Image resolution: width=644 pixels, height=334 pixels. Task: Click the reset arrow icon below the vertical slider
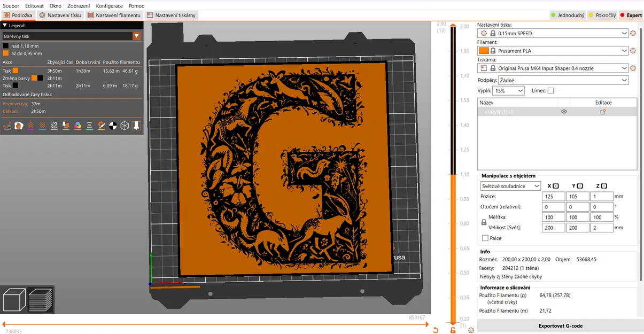tap(436, 330)
